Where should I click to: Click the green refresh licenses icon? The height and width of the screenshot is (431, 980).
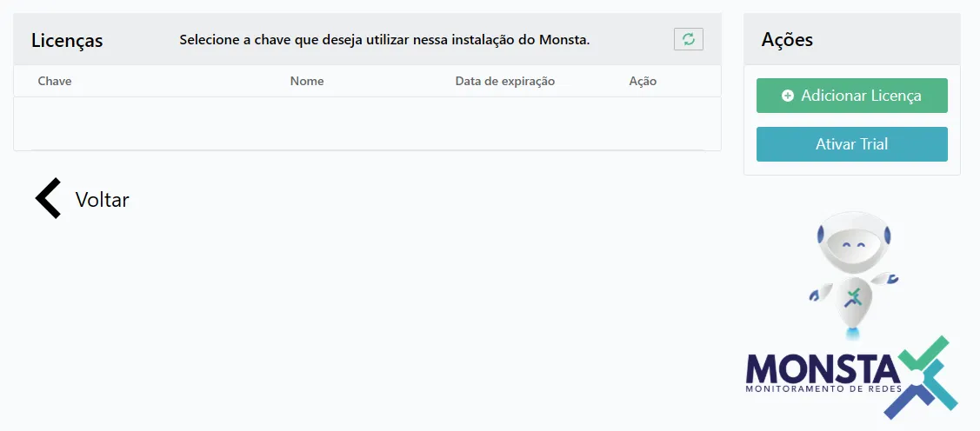[688, 39]
